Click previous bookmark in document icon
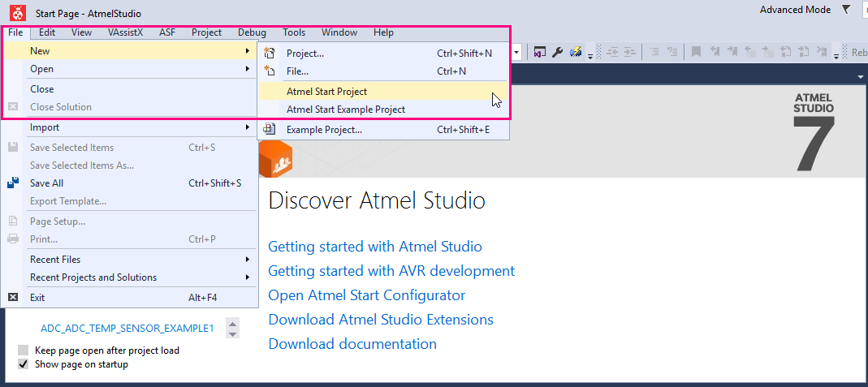This screenshot has width=868, height=387. tap(785, 52)
